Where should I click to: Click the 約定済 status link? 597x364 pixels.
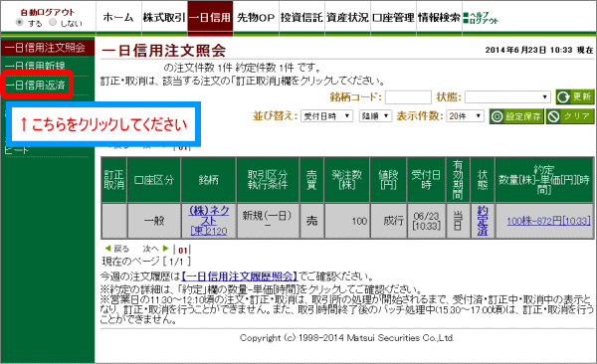pos(483,221)
